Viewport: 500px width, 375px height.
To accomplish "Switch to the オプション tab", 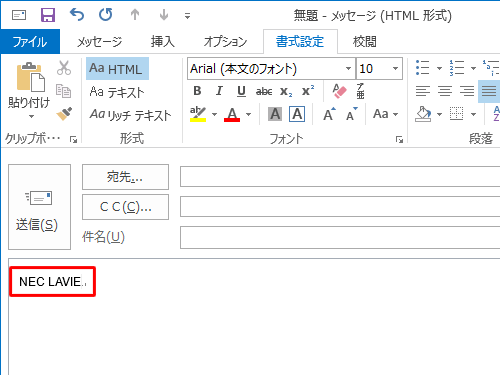I will pos(225,42).
